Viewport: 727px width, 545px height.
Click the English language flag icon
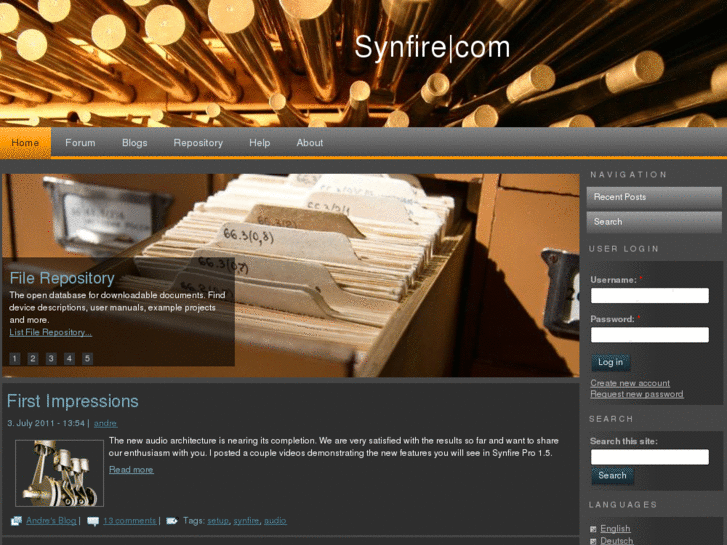coord(593,529)
